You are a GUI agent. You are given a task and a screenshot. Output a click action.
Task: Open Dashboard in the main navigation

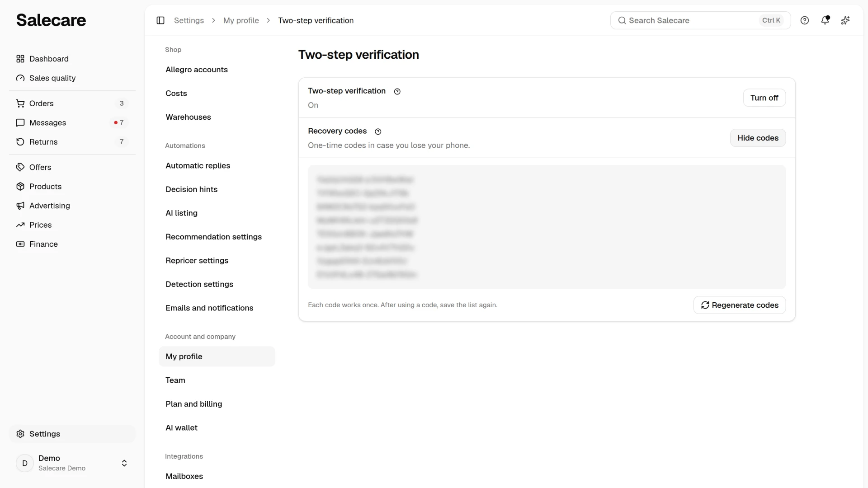(x=72, y=59)
